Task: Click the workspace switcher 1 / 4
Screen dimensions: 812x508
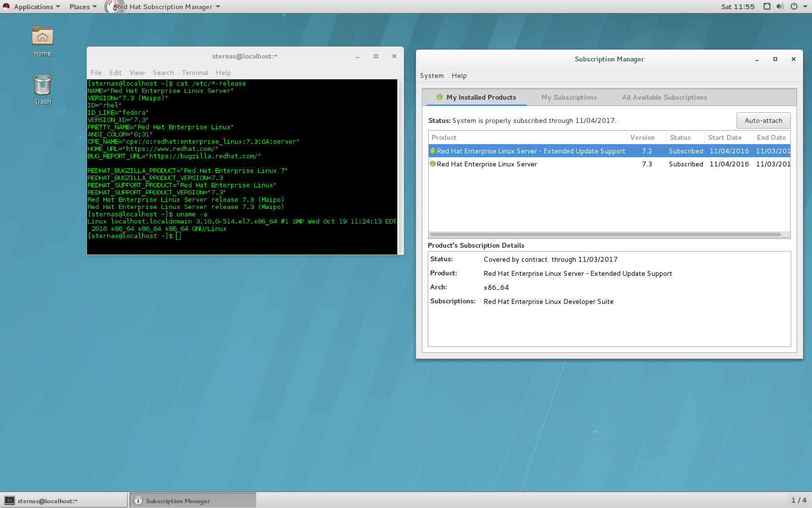Action: 798,500
